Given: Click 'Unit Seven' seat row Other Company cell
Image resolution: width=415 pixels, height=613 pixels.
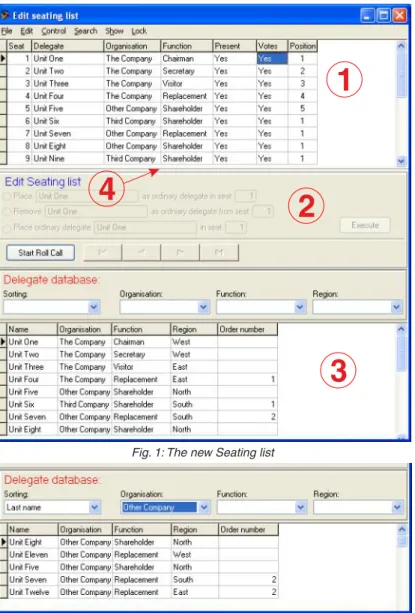Looking at the screenshot, I should [131, 134].
